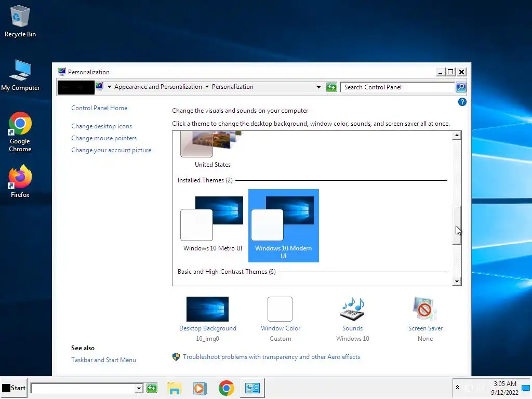Screen dimensions: 532x399
Task: Select the United States theme
Action: click(x=212, y=150)
